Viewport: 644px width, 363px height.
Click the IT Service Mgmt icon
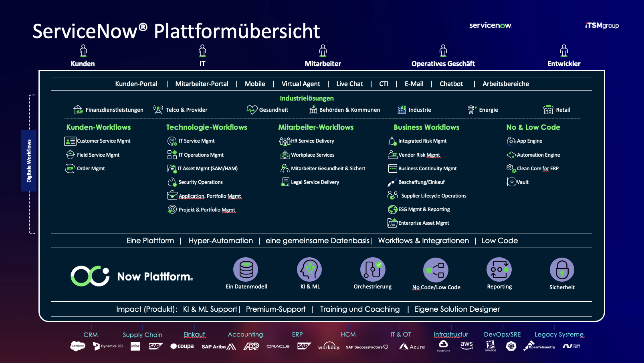(x=172, y=141)
